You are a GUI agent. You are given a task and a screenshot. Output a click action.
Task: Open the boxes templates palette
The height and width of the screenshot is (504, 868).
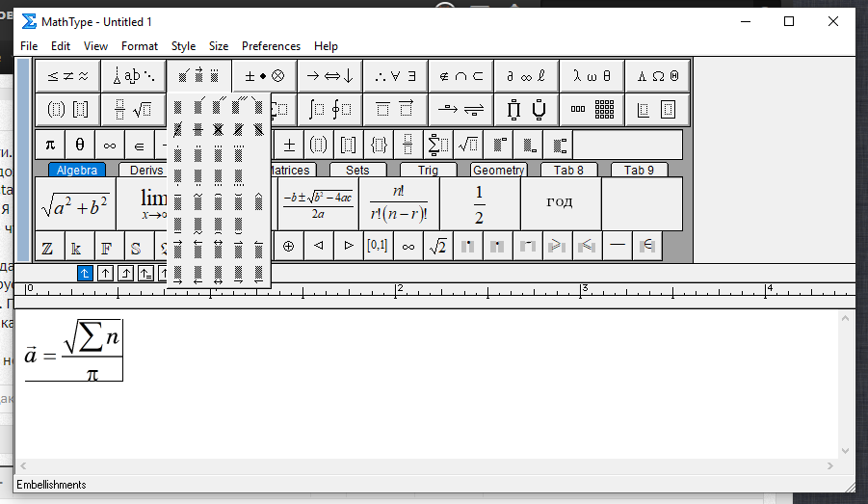coord(657,109)
